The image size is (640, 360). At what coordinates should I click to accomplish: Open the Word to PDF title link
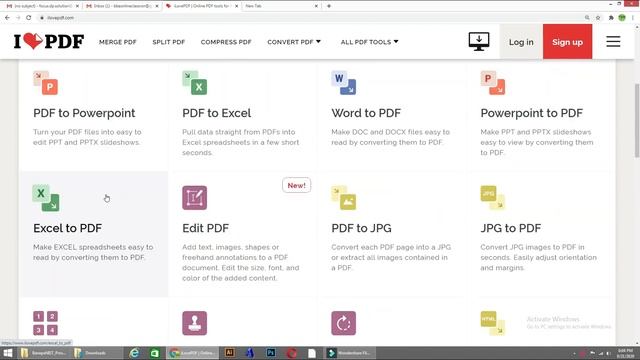366,113
